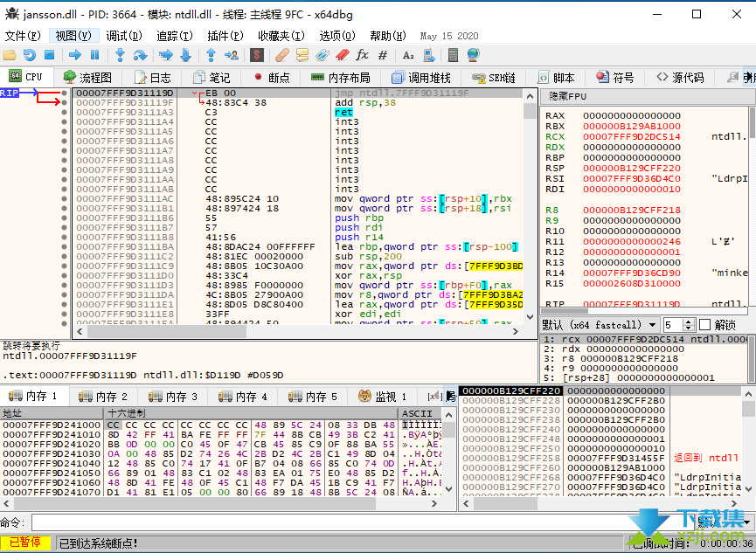Select the 内存 3 dump tab
The height and width of the screenshot is (553, 756).
172,397
